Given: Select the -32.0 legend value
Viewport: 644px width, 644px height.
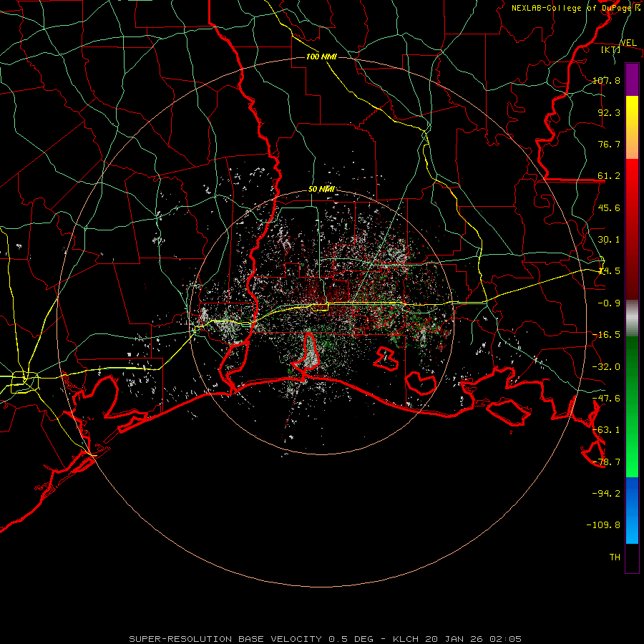Looking at the screenshot, I should (606, 367).
